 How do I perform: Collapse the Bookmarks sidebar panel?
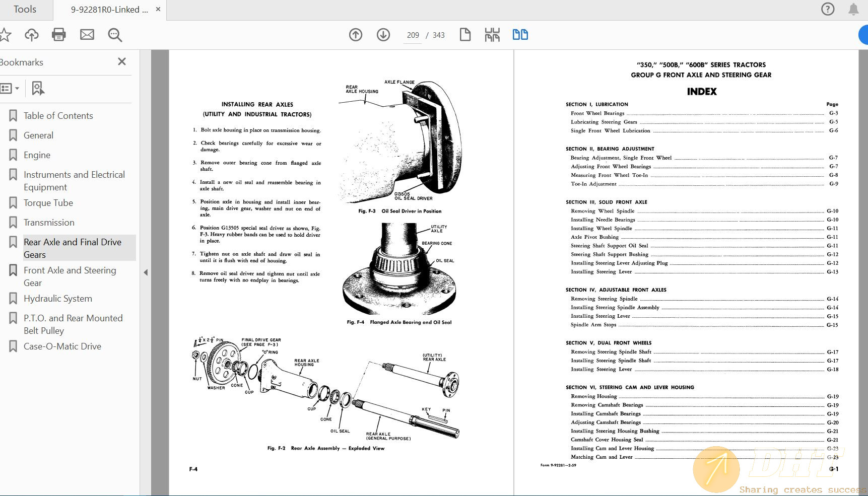146,272
